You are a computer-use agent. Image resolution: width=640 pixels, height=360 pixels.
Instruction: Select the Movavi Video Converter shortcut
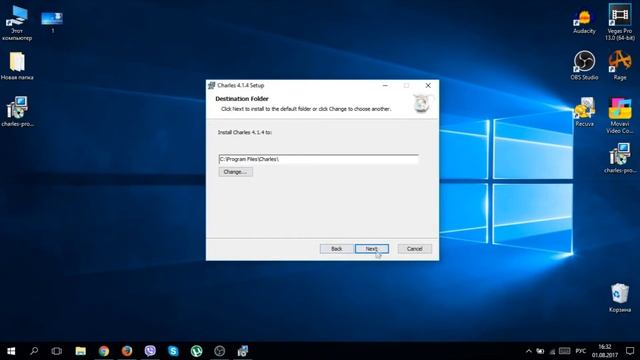tap(620, 116)
